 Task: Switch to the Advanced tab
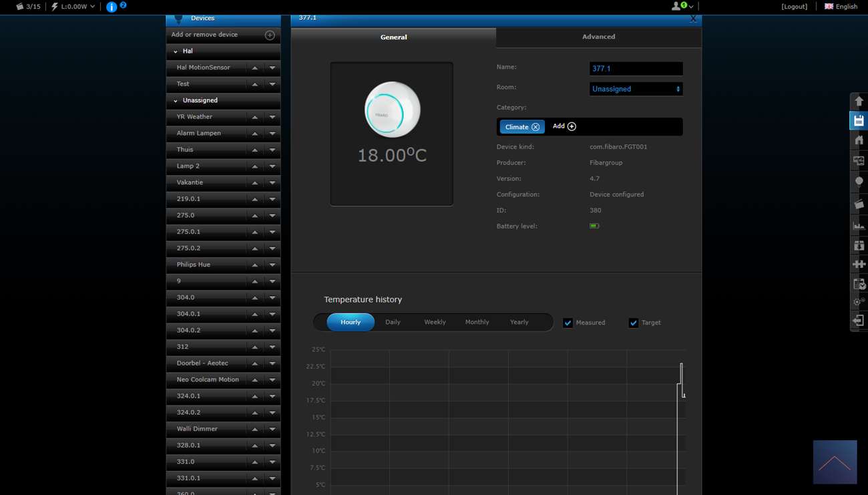click(598, 37)
